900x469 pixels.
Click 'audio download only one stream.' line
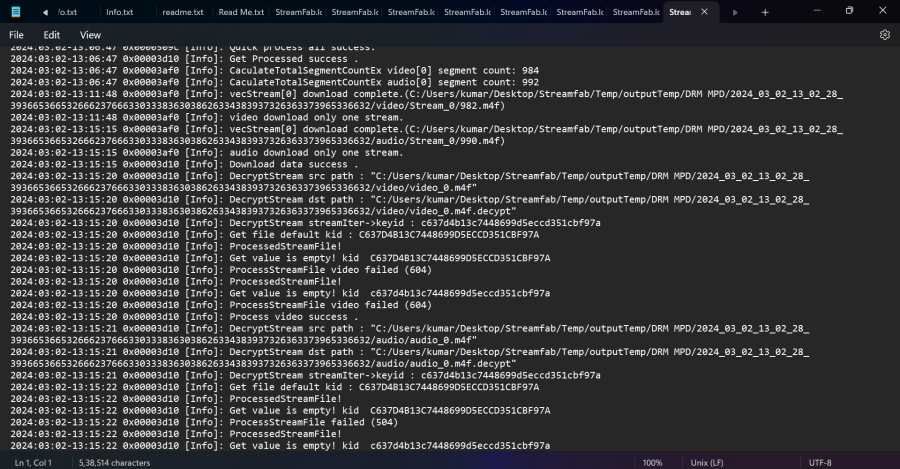coord(207,153)
